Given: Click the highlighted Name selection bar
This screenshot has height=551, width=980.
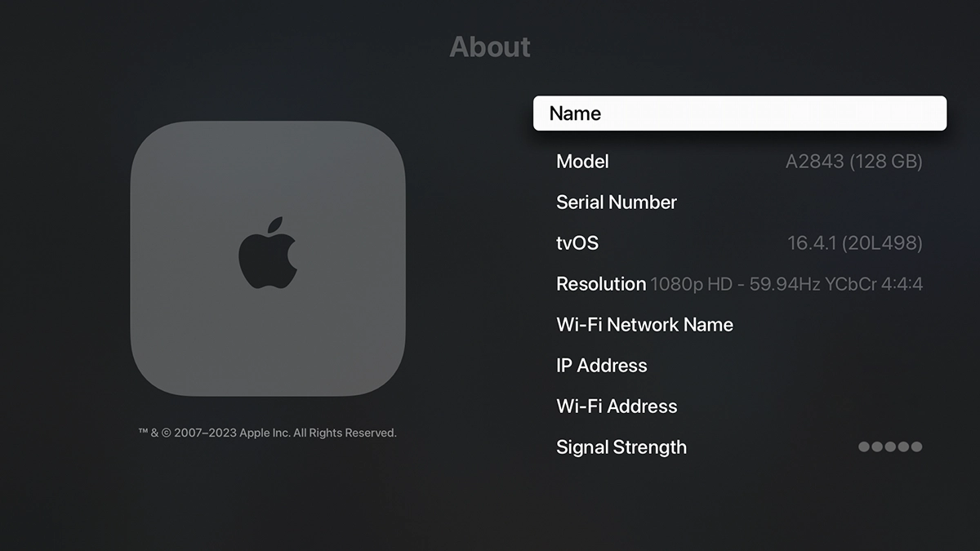Looking at the screenshot, I should (739, 113).
